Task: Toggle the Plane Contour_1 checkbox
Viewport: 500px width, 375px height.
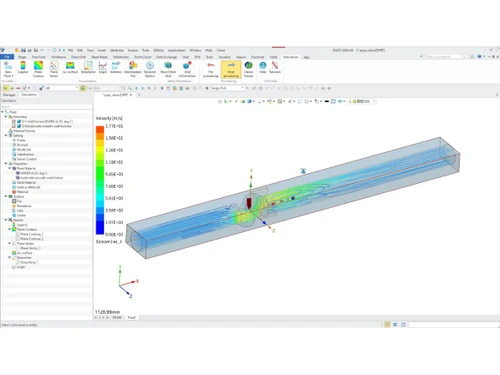Action: pos(18,234)
